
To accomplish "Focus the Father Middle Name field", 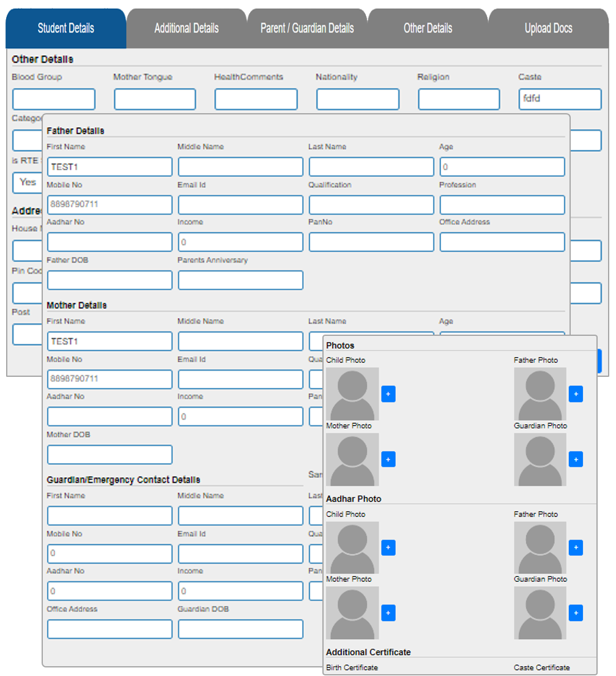I will (240, 167).
